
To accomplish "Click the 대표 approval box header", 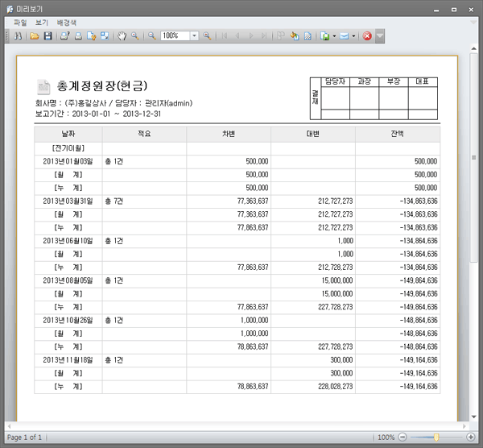I will 423,81.
